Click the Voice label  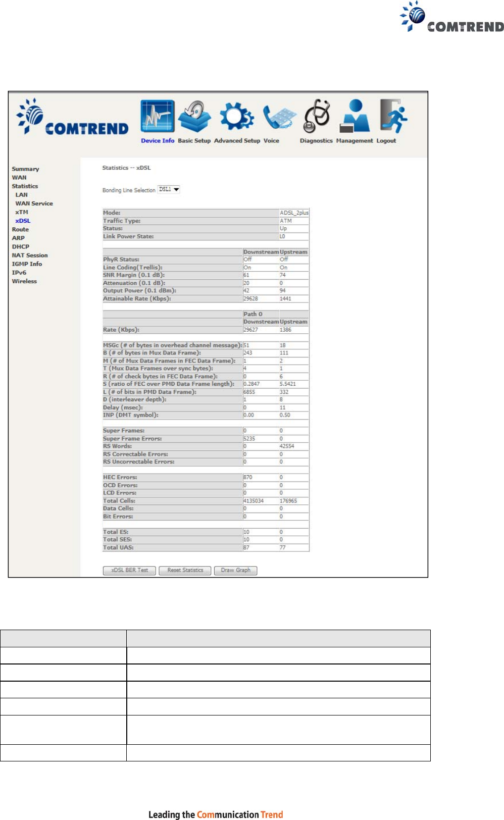click(271, 141)
